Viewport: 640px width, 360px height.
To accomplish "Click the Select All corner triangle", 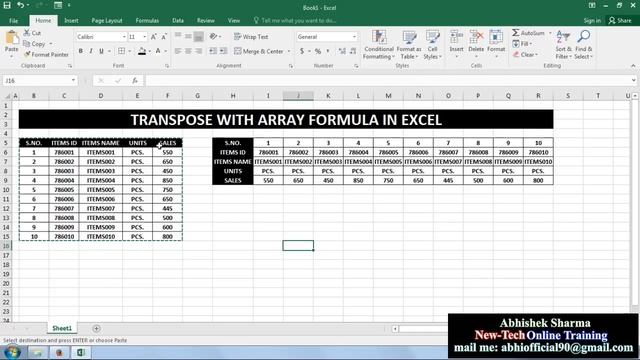I will 7,96.
